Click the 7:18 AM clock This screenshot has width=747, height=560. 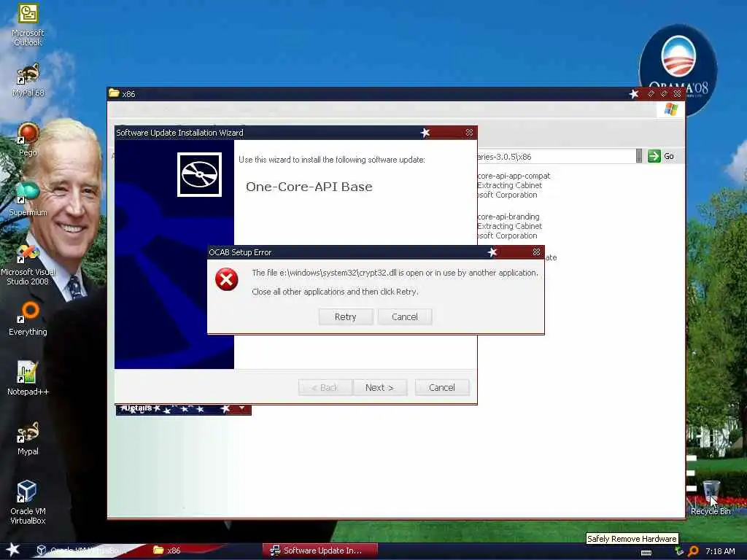point(720,551)
